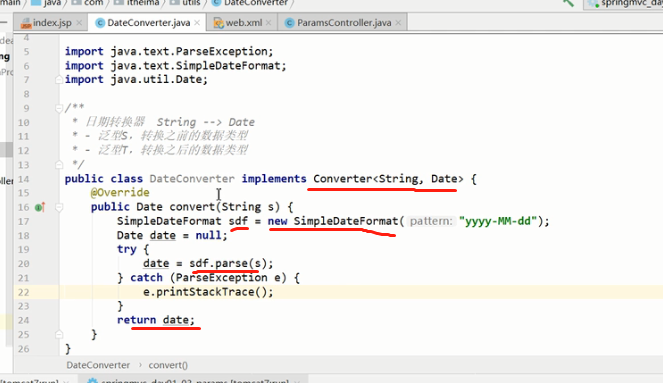This screenshot has width=663, height=383.
Task: Click convert() in the bottom breadcrumb
Action: (x=168, y=365)
